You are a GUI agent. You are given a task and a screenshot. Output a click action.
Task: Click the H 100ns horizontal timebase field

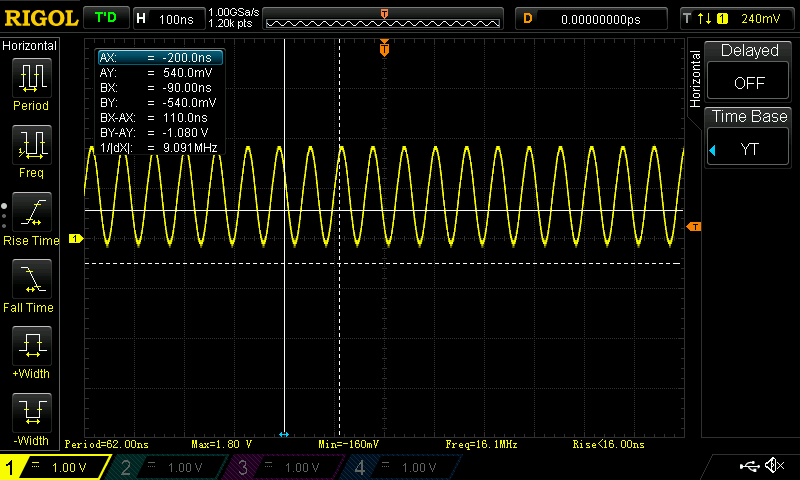(x=169, y=19)
